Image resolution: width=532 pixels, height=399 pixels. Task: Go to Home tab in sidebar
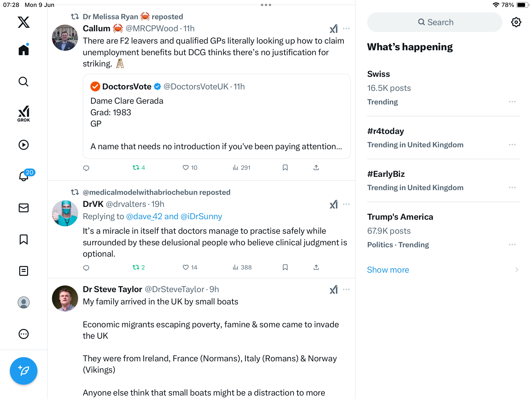click(24, 50)
